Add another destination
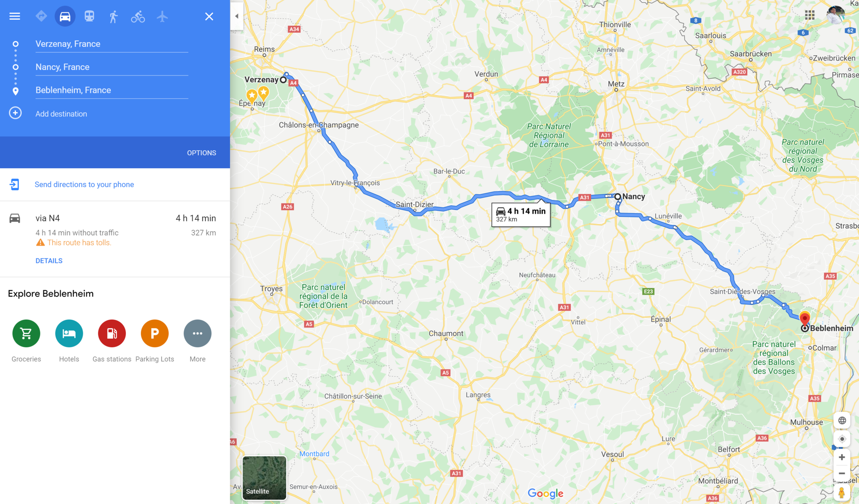The width and height of the screenshot is (859, 504). [61, 114]
